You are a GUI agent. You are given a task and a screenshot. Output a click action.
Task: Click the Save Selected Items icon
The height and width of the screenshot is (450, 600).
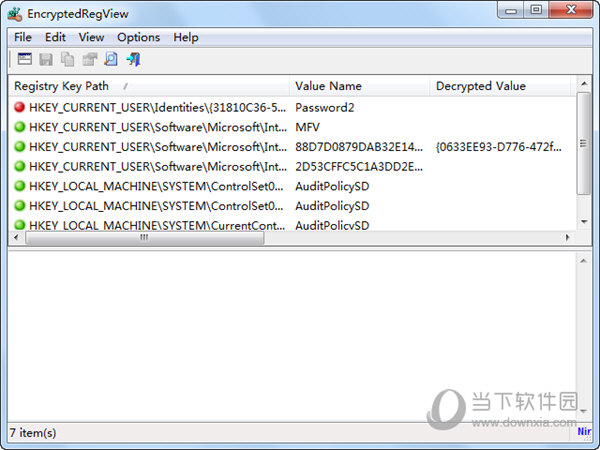[46, 59]
